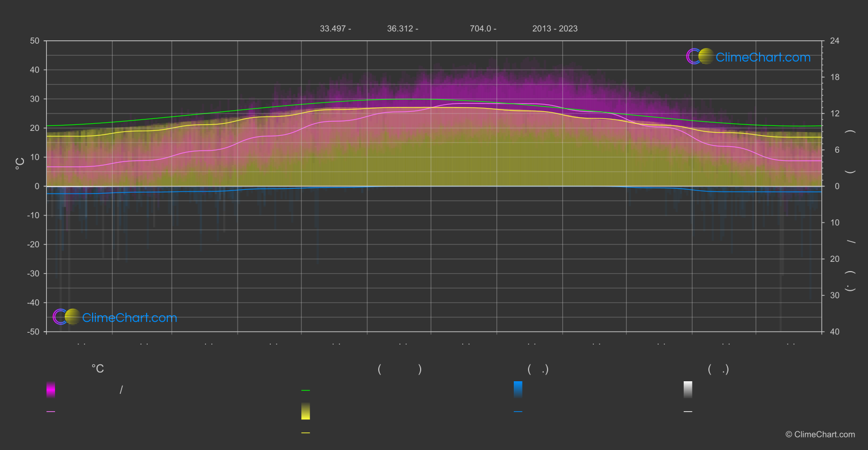Select the blue gradient rainfall legend swatch

click(518, 389)
